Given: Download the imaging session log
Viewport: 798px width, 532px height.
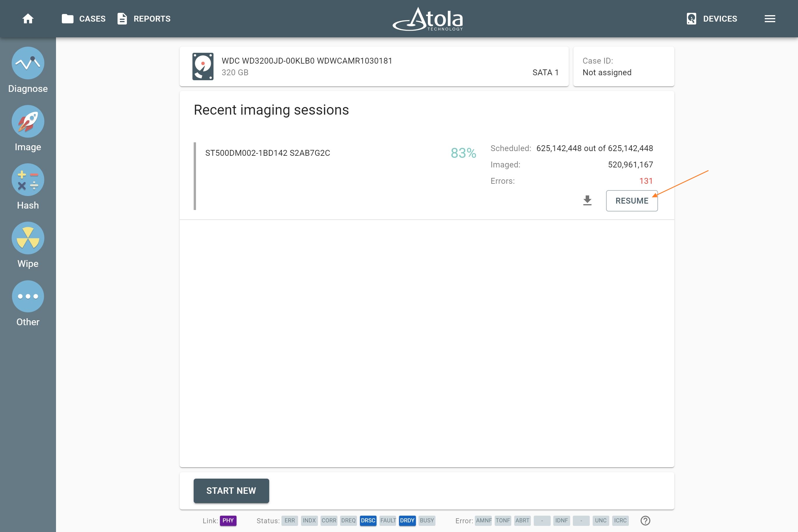Looking at the screenshot, I should [x=587, y=201].
